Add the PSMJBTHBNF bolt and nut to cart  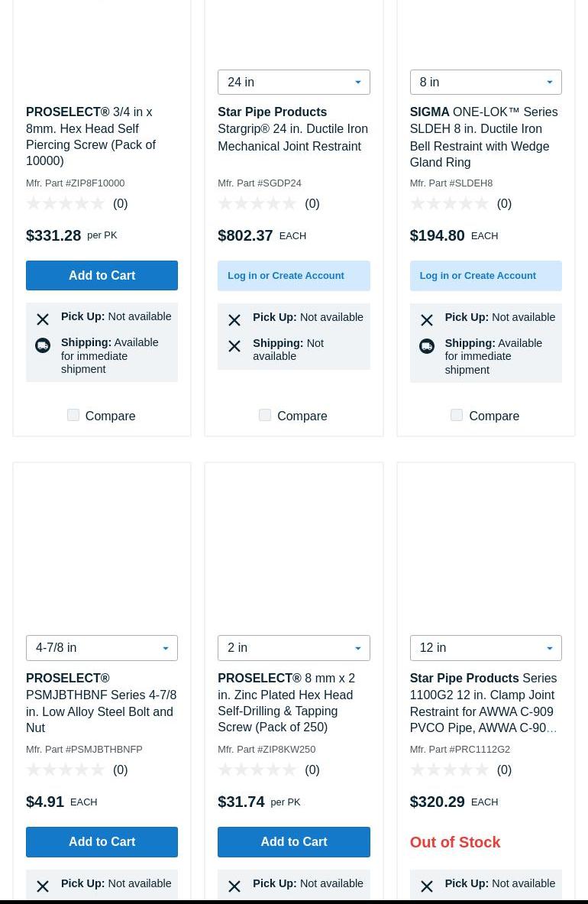[102, 842]
